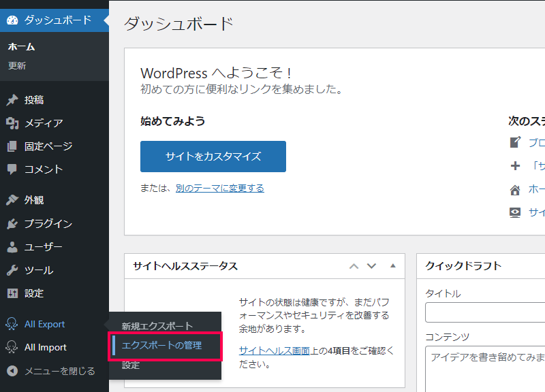
Task: Choose 新規エクスポート from All Export submenu
Action: (x=157, y=326)
